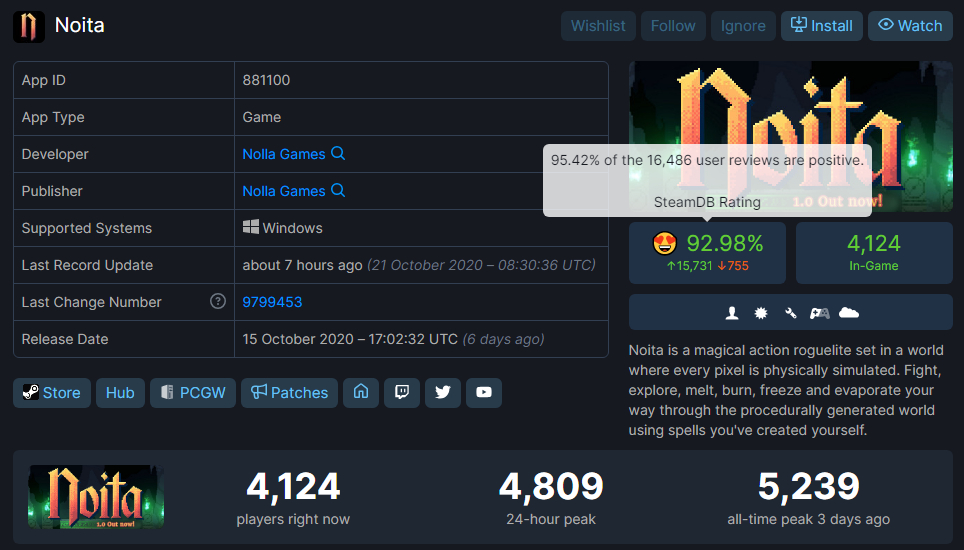Install Noita via Steam
This screenshot has width=964, height=550.
(822, 26)
